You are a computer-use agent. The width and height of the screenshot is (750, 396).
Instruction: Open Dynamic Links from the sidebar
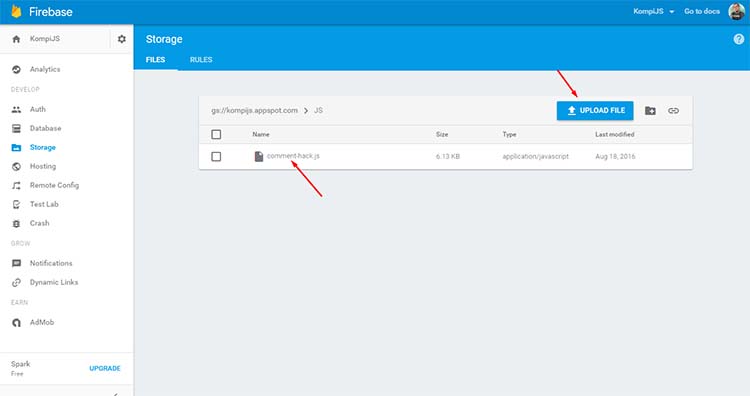point(54,282)
